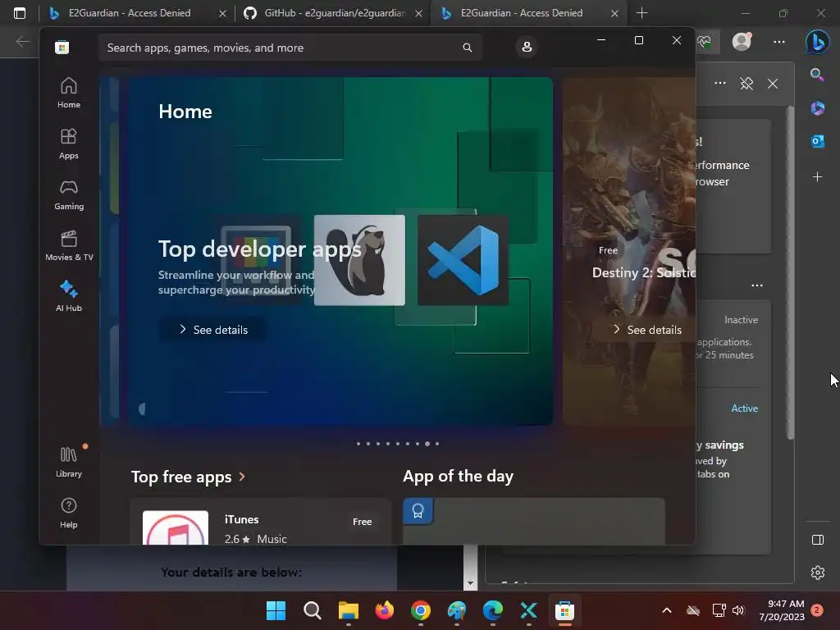The image size is (840, 630).
Task: Show hidden system tray icons
Action: 666,610
